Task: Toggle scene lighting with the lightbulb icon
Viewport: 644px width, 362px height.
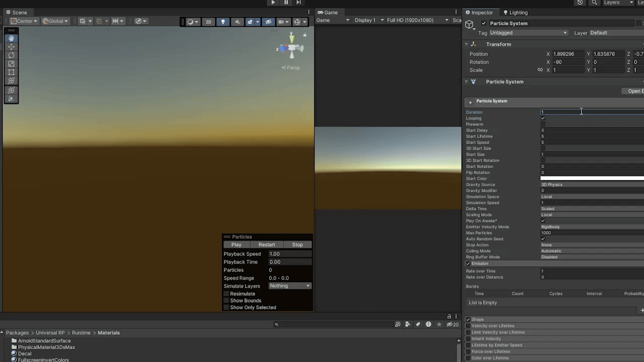Action: [223, 22]
